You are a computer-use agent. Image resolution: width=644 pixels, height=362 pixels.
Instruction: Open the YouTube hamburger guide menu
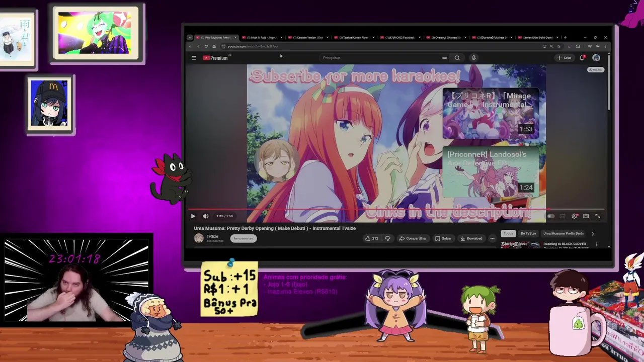tap(194, 58)
